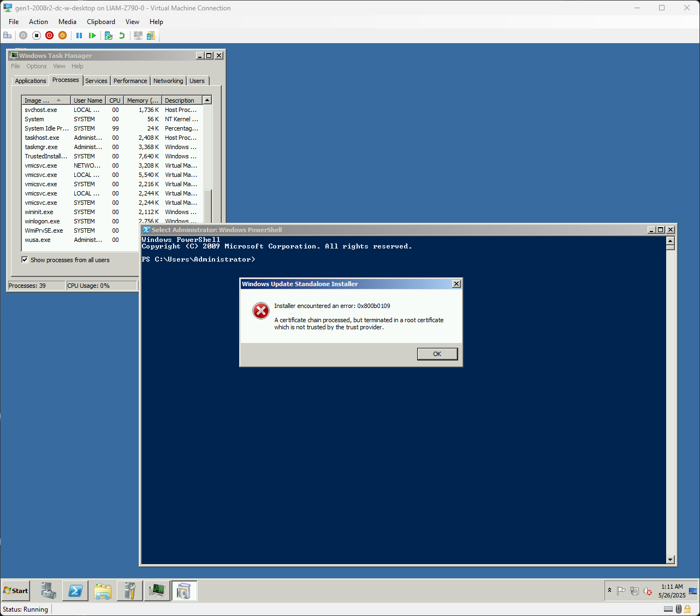Save VM state with orange power icon
The width and height of the screenshot is (700, 616).
(63, 35)
